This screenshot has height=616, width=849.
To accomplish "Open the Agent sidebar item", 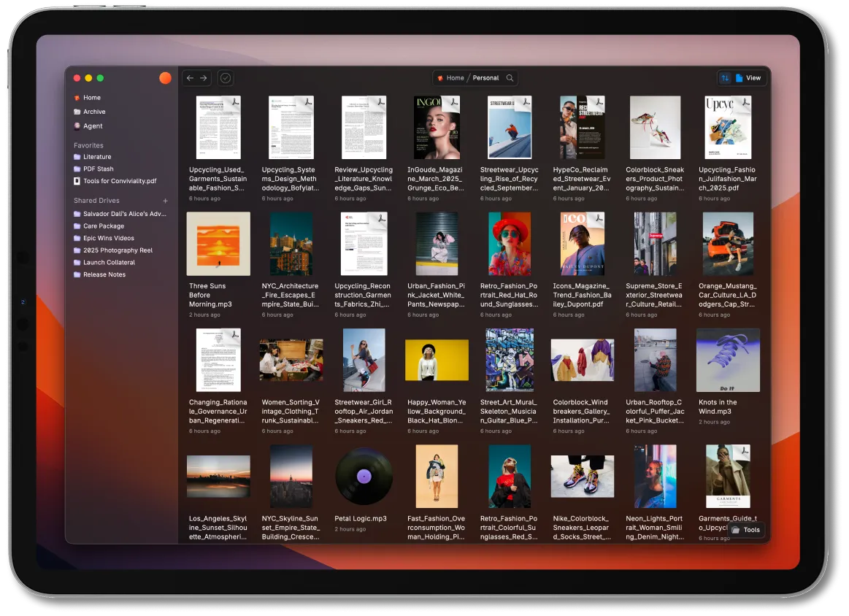I will pyautogui.click(x=93, y=126).
